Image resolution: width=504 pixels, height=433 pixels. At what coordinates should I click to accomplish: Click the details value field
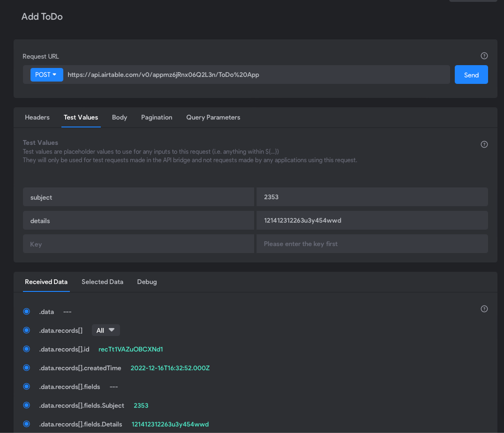372,221
